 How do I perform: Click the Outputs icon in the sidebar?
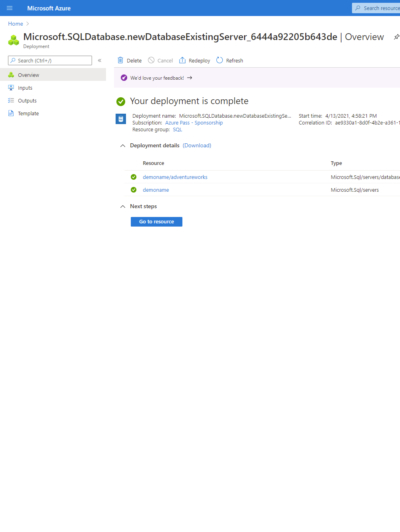(11, 100)
